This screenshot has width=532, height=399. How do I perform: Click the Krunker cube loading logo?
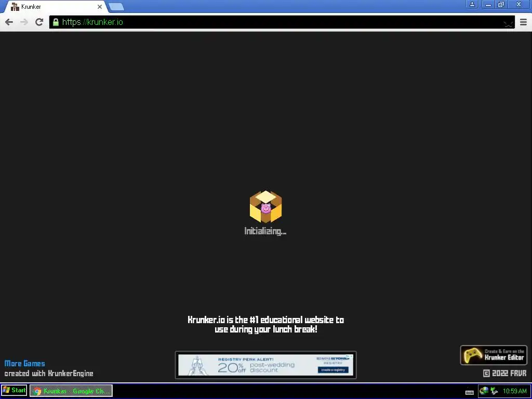tap(265, 207)
